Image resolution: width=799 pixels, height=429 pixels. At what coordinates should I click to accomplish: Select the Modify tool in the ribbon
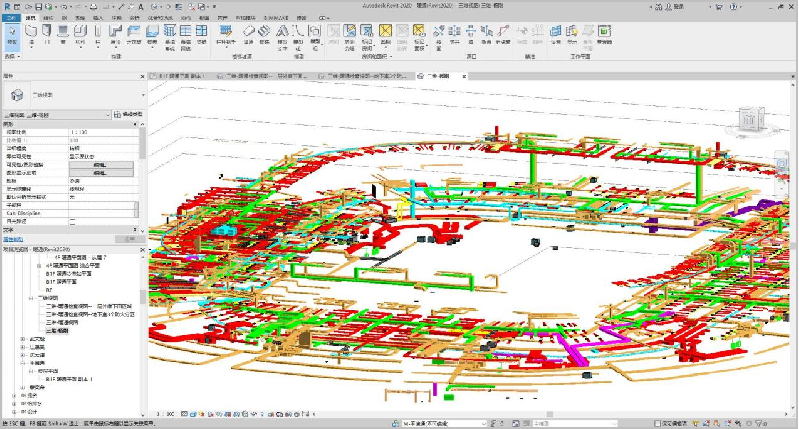tap(12, 40)
